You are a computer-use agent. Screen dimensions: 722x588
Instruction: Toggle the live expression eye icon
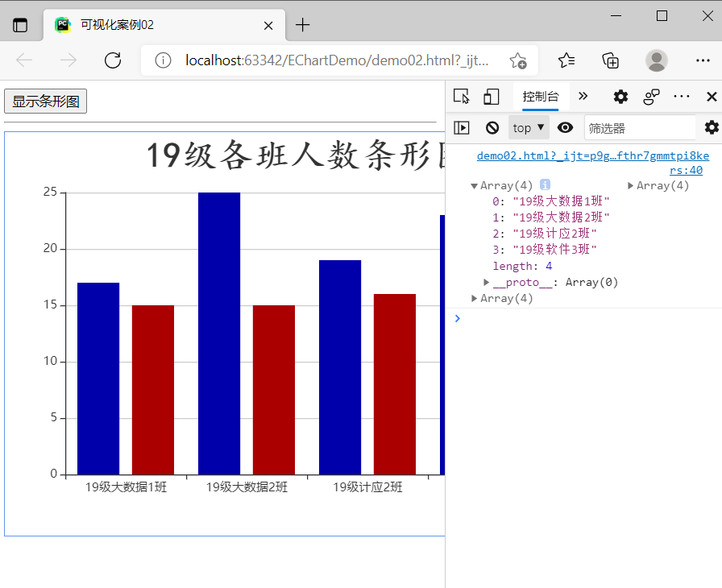[x=565, y=127]
